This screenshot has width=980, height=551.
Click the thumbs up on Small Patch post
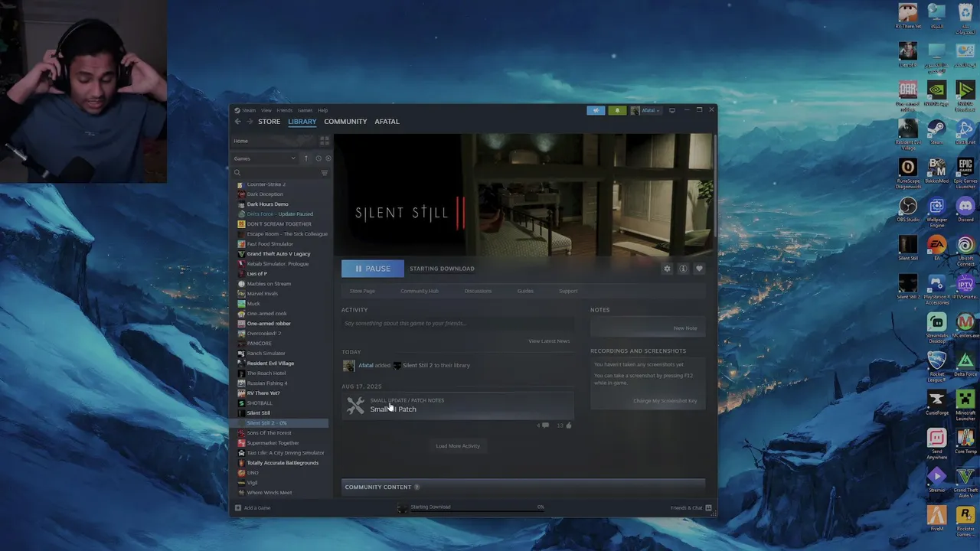tap(568, 425)
